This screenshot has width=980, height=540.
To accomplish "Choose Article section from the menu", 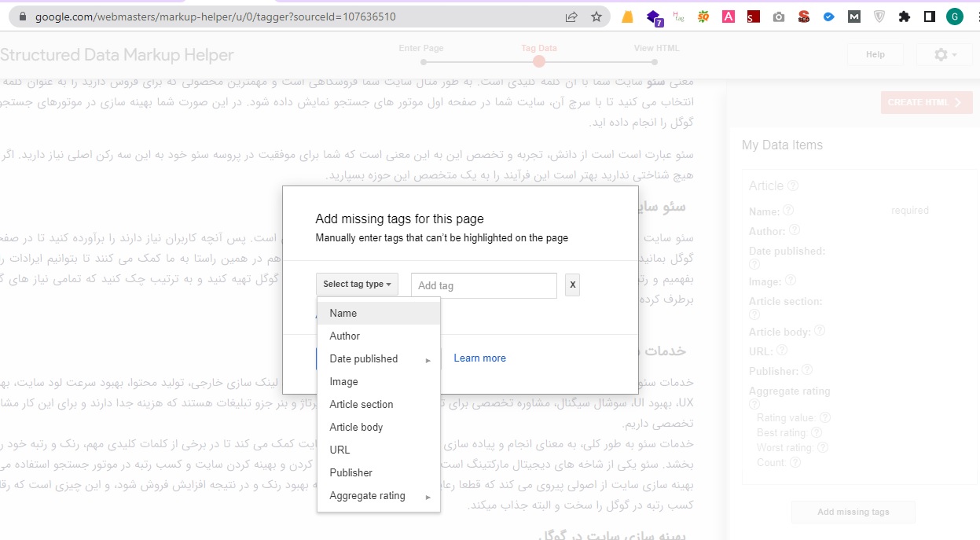I will [379, 404].
